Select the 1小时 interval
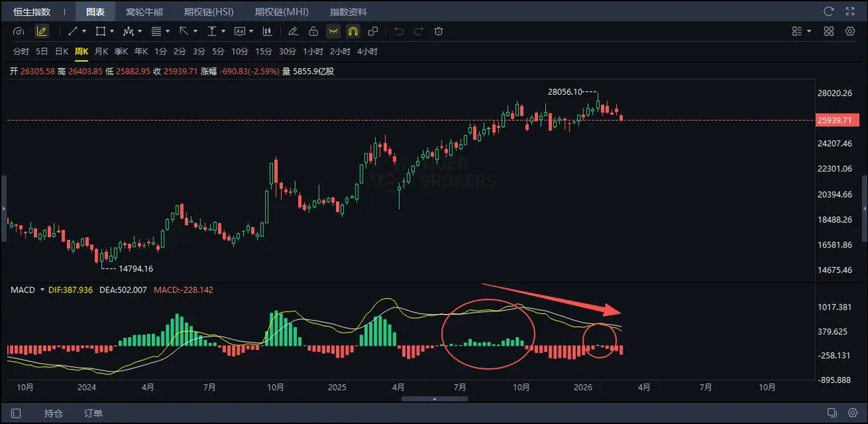 coord(313,51)
